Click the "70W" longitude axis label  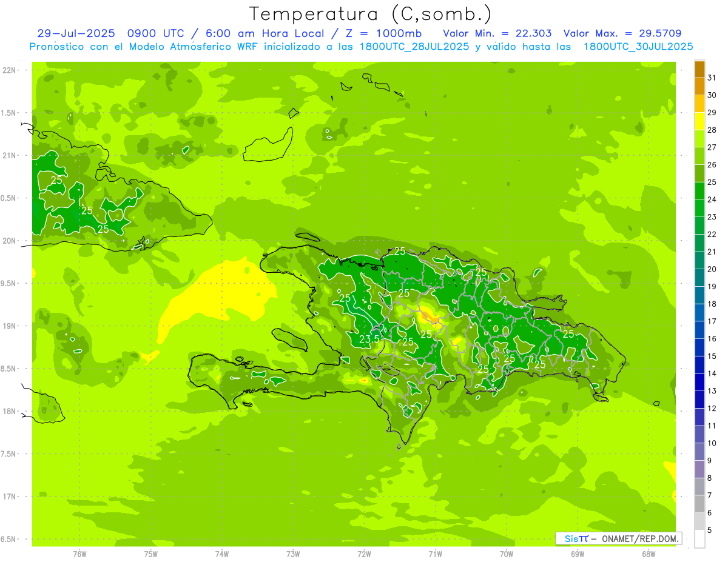(x=507, y=554)
